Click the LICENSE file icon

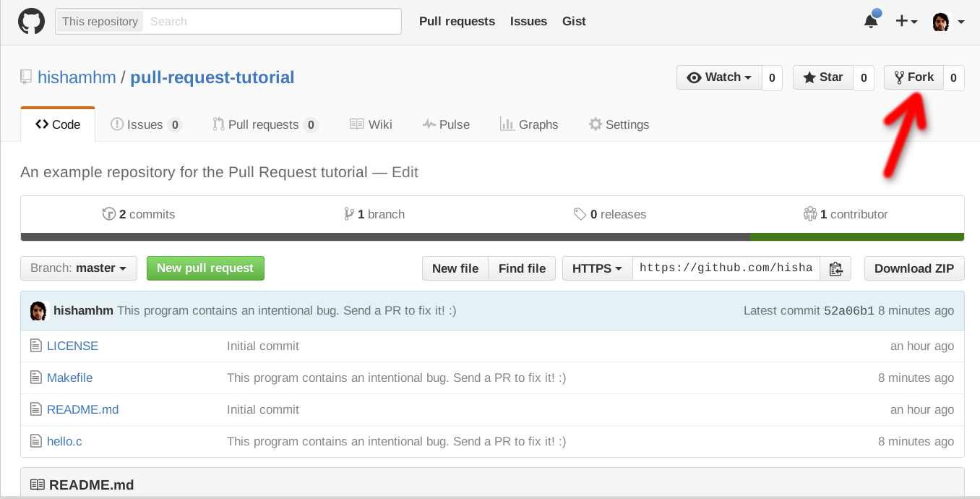[x=35, y=346]
